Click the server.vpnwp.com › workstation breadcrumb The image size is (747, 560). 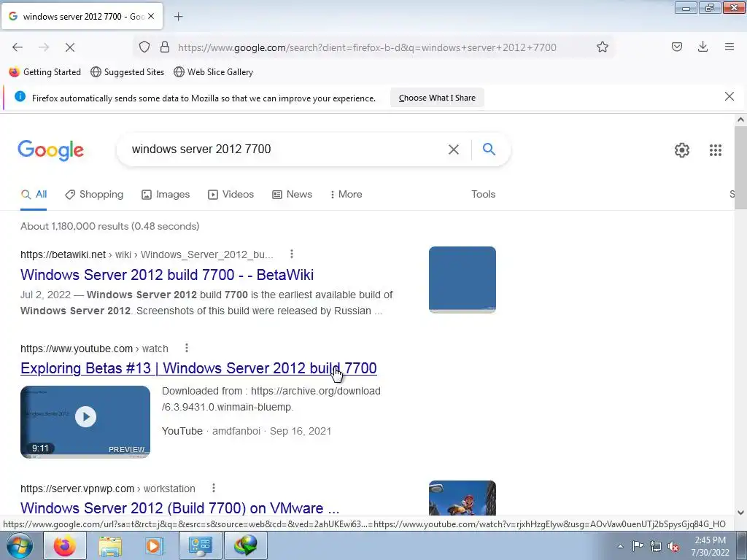108,489
